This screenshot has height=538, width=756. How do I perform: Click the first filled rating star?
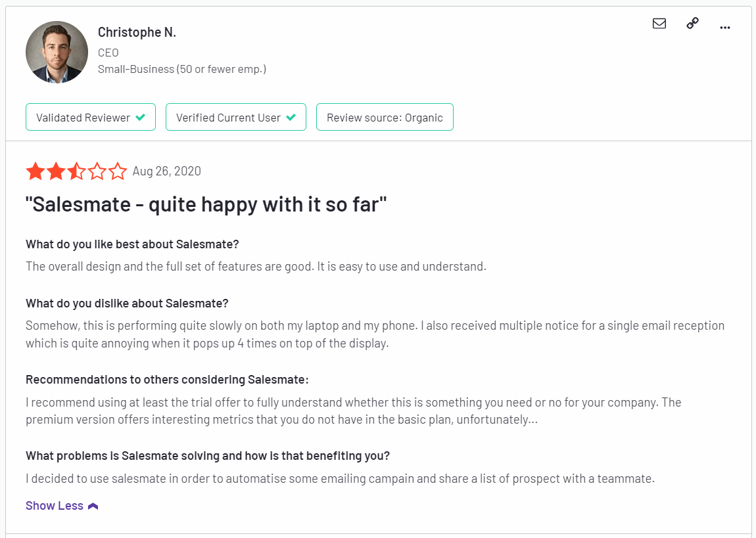click(x=35, y=171)
